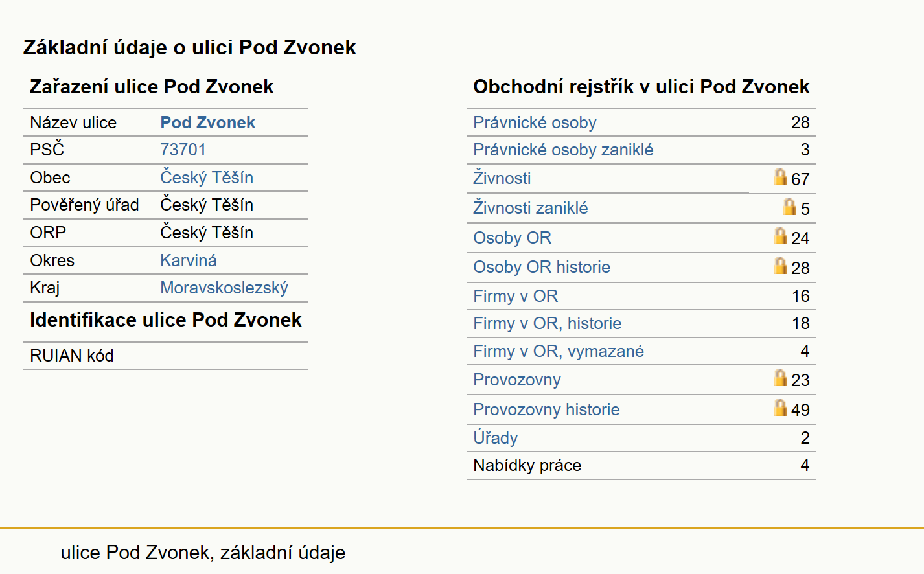Image resolution: width=924 pixels, height=574 pixels.
Task: Click the lock icon in Osoby OR historie row
Action: (x=780, y=266)
